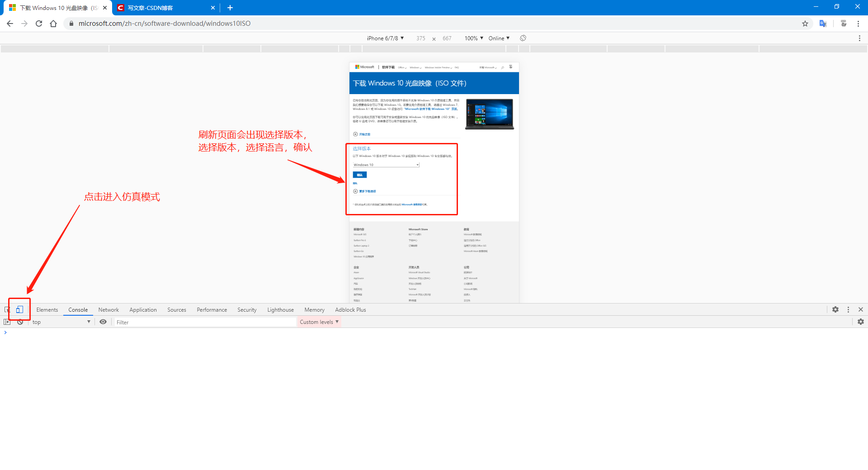Screen dimensions: 868x470
Task: Switch to the Console tab
Action: (x=78, y=310)
